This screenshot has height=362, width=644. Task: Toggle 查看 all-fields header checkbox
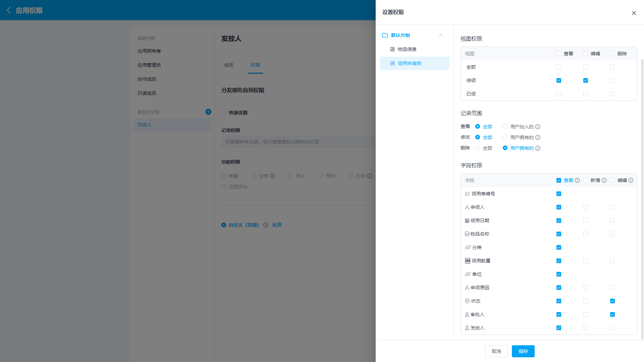coord(559,180)
